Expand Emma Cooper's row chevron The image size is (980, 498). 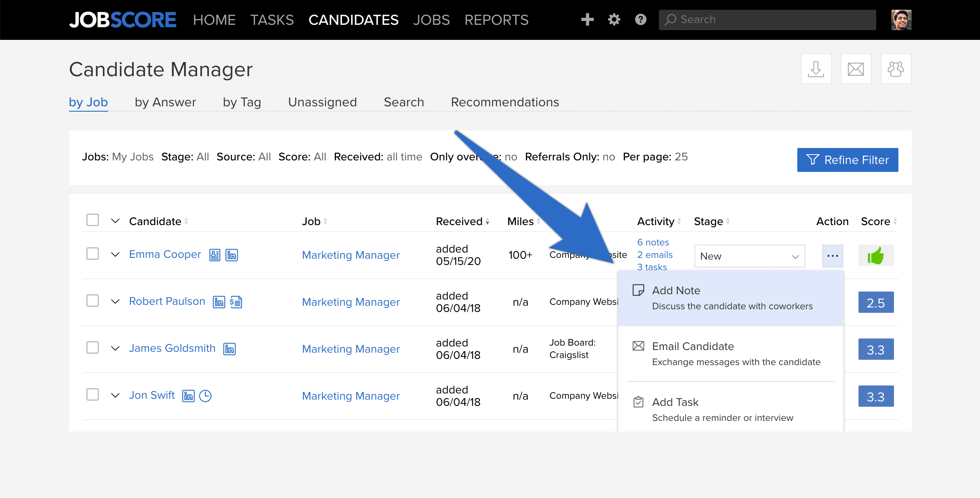tap(115, 254)
